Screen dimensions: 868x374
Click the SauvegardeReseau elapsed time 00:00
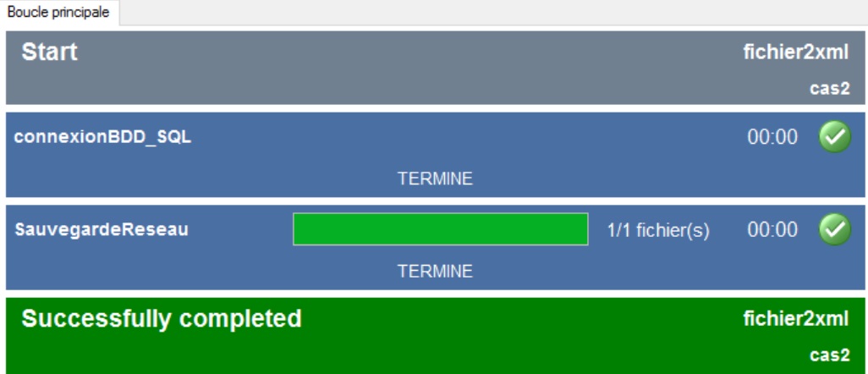point(771,230)
